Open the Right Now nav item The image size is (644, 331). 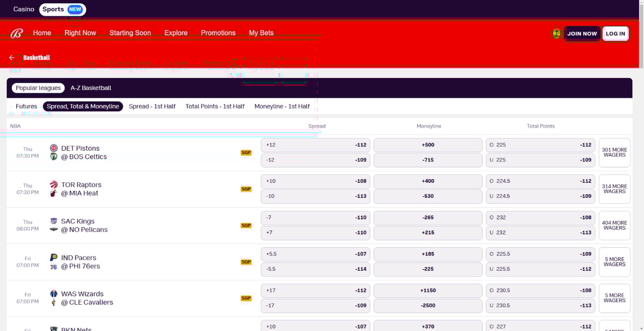[x=80, y=33]
